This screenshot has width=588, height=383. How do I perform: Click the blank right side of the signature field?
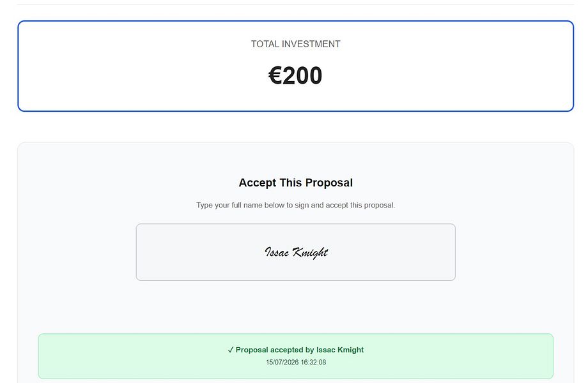[394, 252]
